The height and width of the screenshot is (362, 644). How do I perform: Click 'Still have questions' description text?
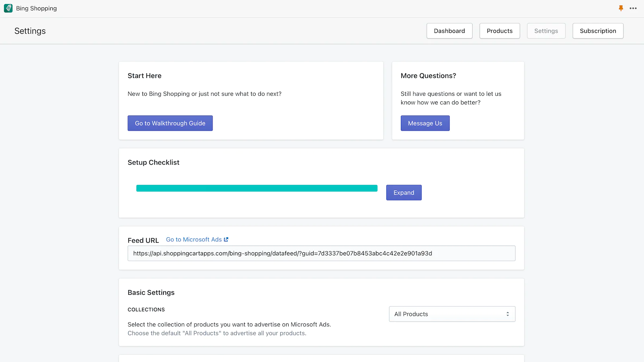click(x=451, y=98)
